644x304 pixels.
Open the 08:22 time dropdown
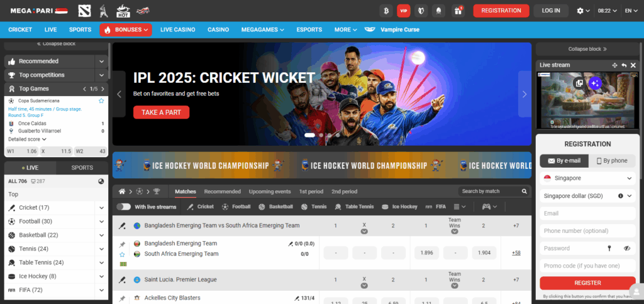point(608,11)
